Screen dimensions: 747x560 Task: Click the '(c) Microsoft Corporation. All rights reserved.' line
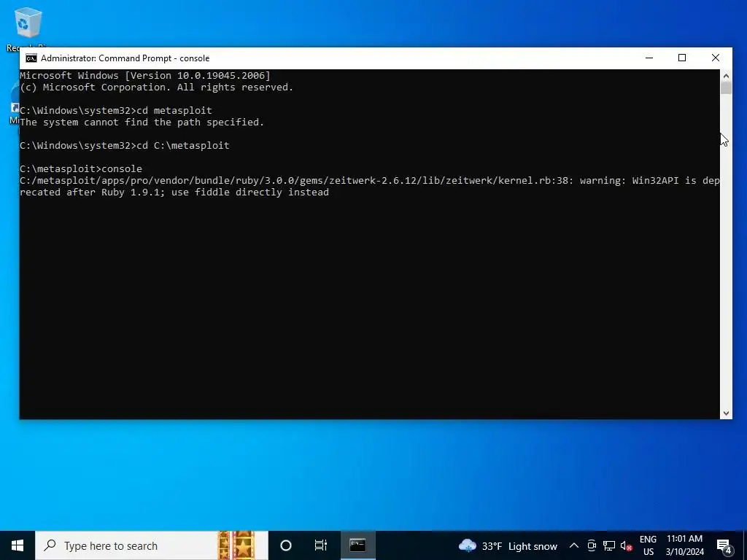pyautogui.click(x=156, y=87)
